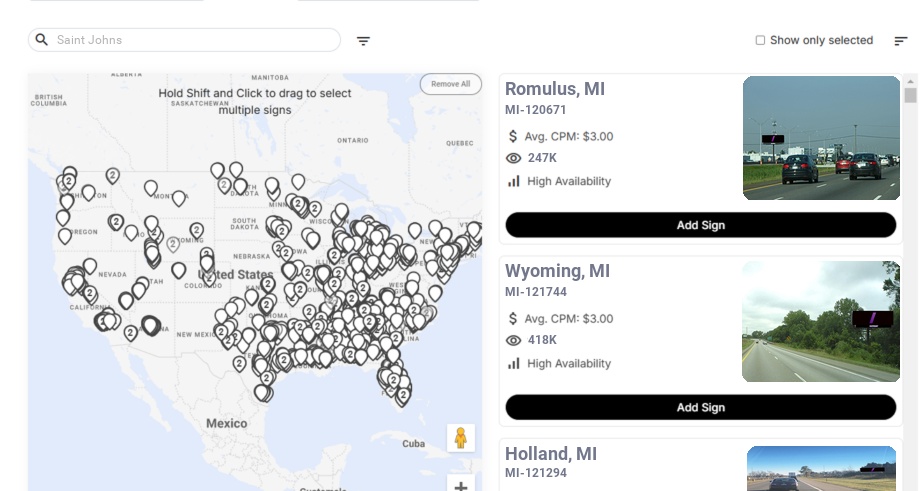Open the Holland, MI listing title
Viewport: 920px width, 491px height.
coord(551,454)
